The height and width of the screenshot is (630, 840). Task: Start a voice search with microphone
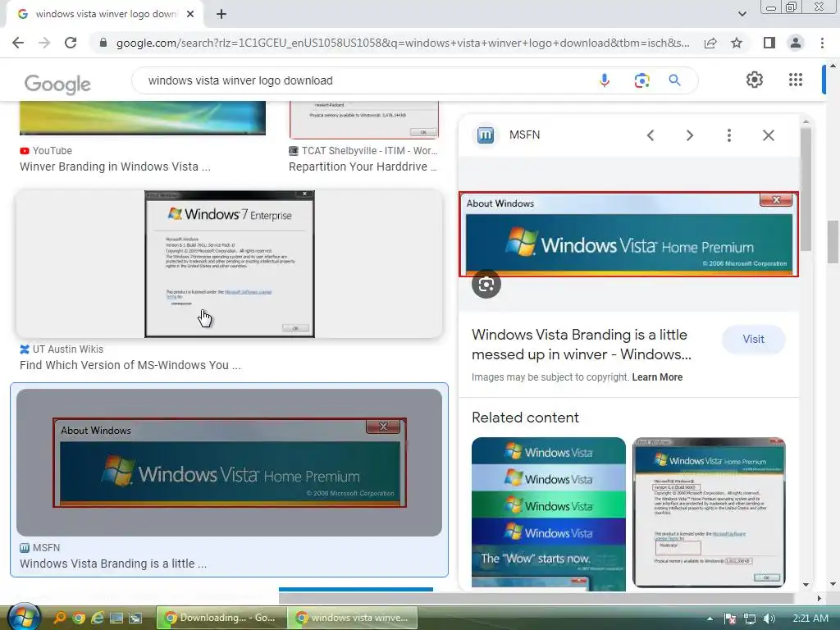(x=605, y=80)
